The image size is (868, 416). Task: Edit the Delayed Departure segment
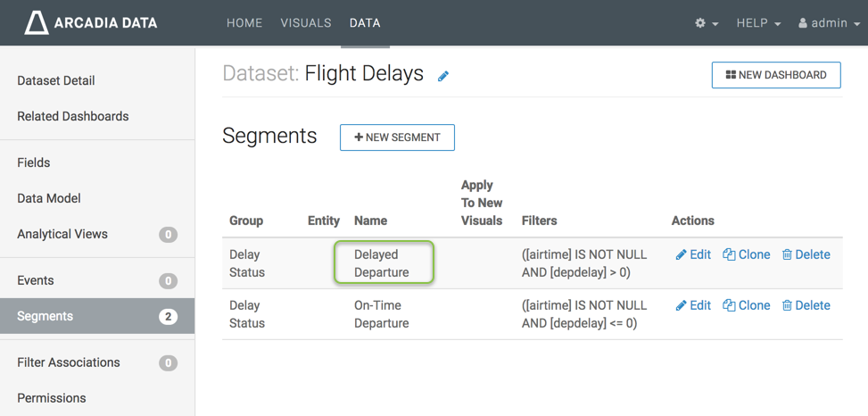coord(693,254)
